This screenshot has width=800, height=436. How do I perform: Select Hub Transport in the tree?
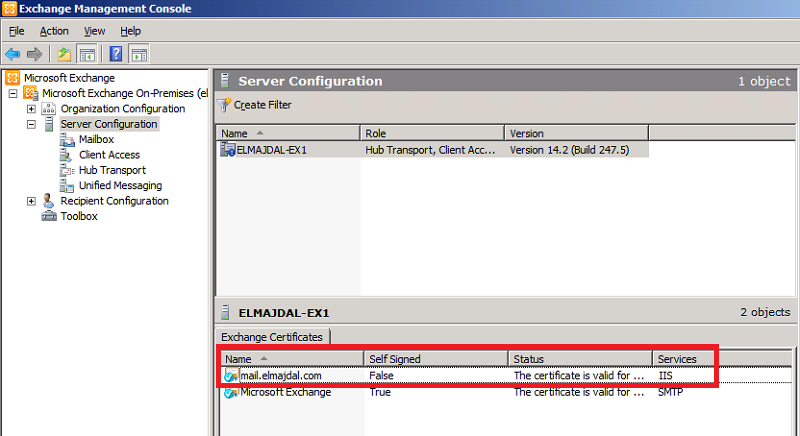[111, 170]
